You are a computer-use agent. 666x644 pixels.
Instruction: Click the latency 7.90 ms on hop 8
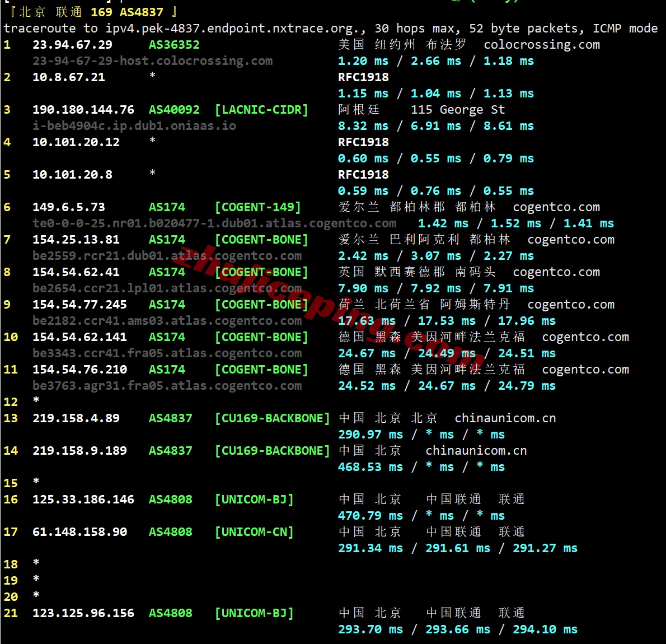click(363, 288)
